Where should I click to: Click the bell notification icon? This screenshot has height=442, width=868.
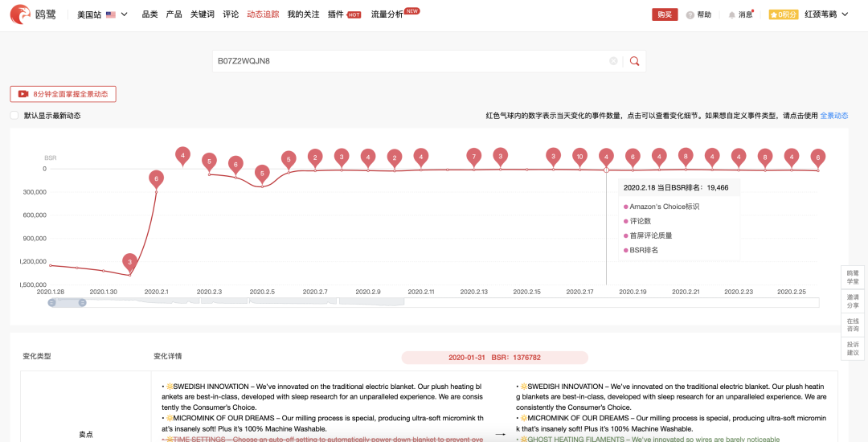point(732,15)
